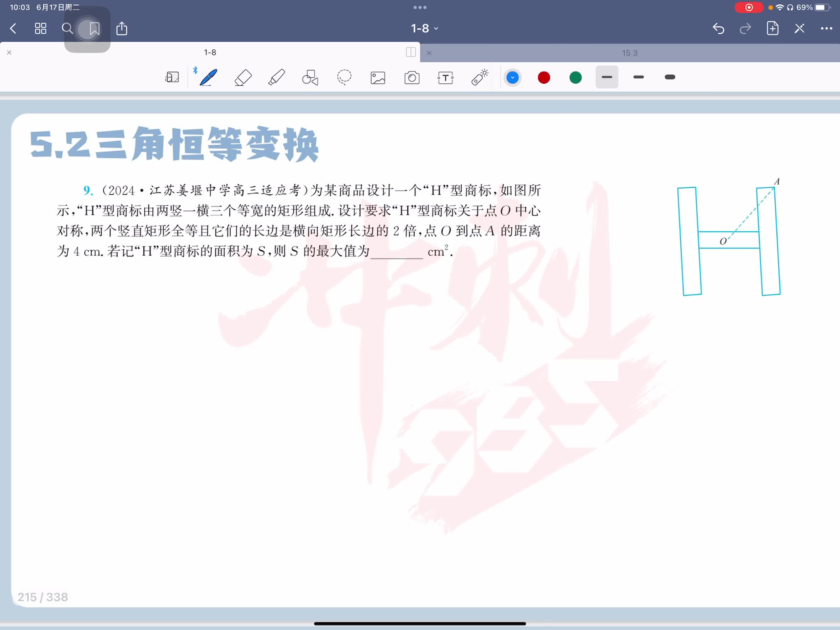Pick the red pen color

pyautogui.click(x=544, y=77)
